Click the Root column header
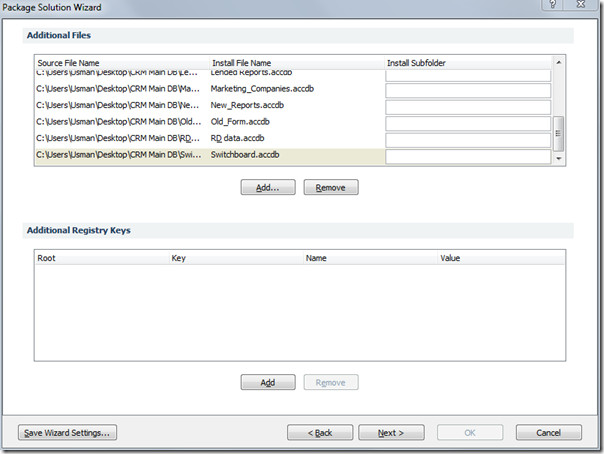The height and width of the screenshot is (454, 604). [x=102, y=258]
